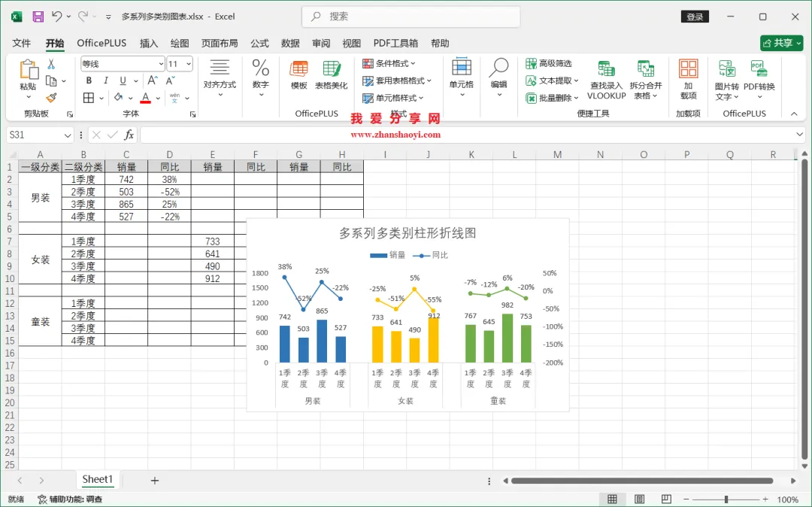The image size is (812, 507).
Task: Open 单元格样式 dropdown
Action: tap(393, 97)
